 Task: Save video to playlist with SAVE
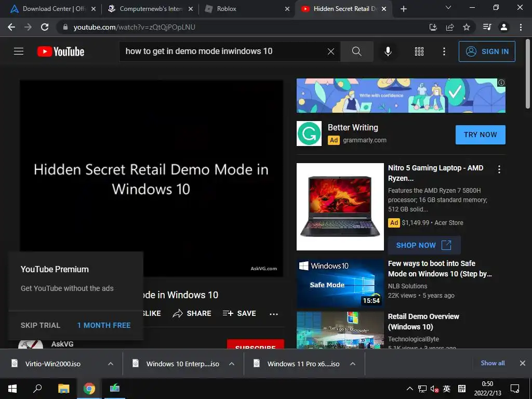(239, 313)
